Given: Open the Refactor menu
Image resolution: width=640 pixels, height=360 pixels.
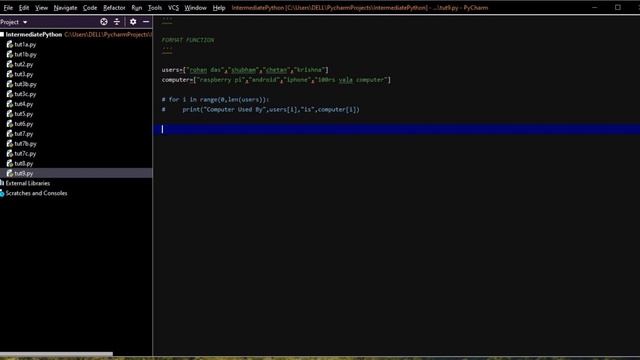Looking at the screenshot, I should pos(114,8).
